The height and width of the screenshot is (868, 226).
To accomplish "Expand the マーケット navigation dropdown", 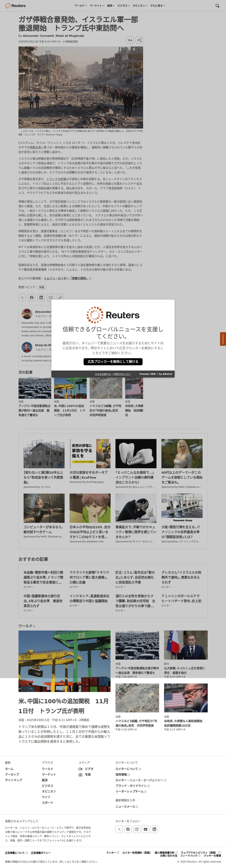I will click(x=97, y=6).
